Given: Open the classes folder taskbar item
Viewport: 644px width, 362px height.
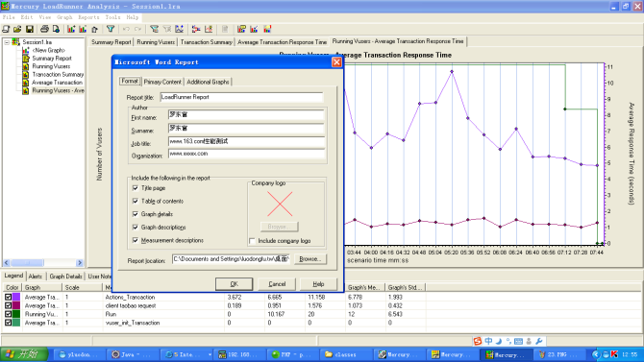Looking at the screenshot, I should tap(345, 354).
